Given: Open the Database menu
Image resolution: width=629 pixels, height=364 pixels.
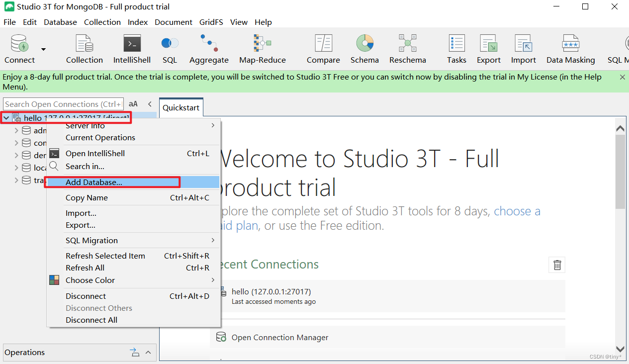Looking at the screenshot, I should tap(60, 22).
